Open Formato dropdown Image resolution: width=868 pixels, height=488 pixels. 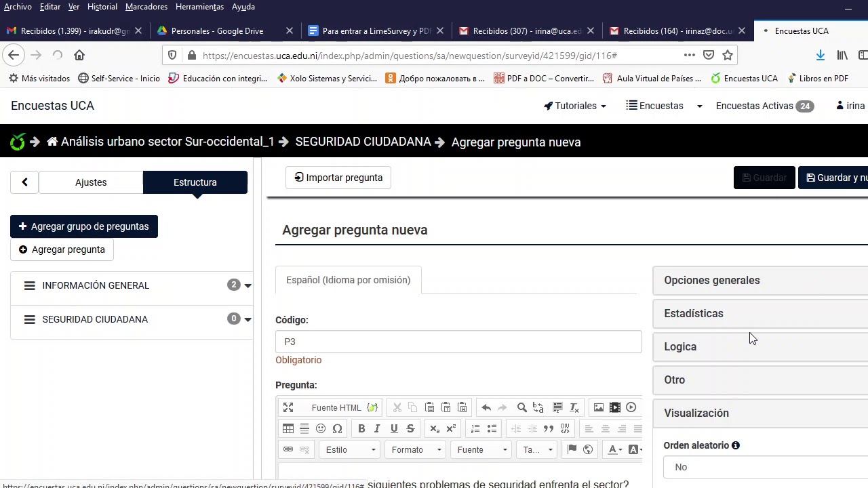(416, 449)
